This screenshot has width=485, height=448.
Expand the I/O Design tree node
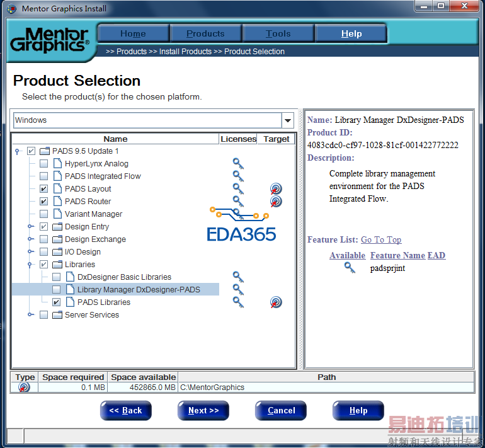click(x=30, y=251)
